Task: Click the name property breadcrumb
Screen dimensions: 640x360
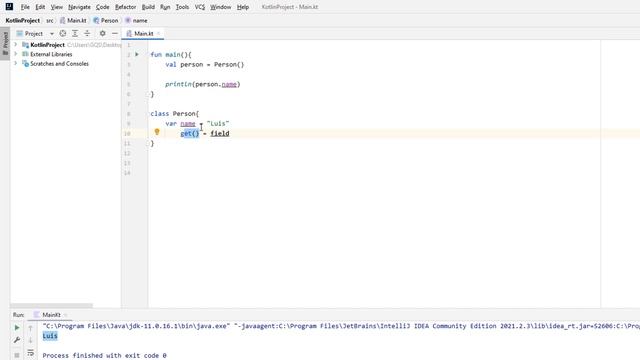Action: tap(136, 20)
